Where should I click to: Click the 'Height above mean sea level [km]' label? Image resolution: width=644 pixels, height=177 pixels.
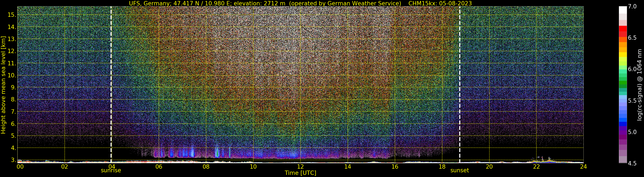point(3,84)
